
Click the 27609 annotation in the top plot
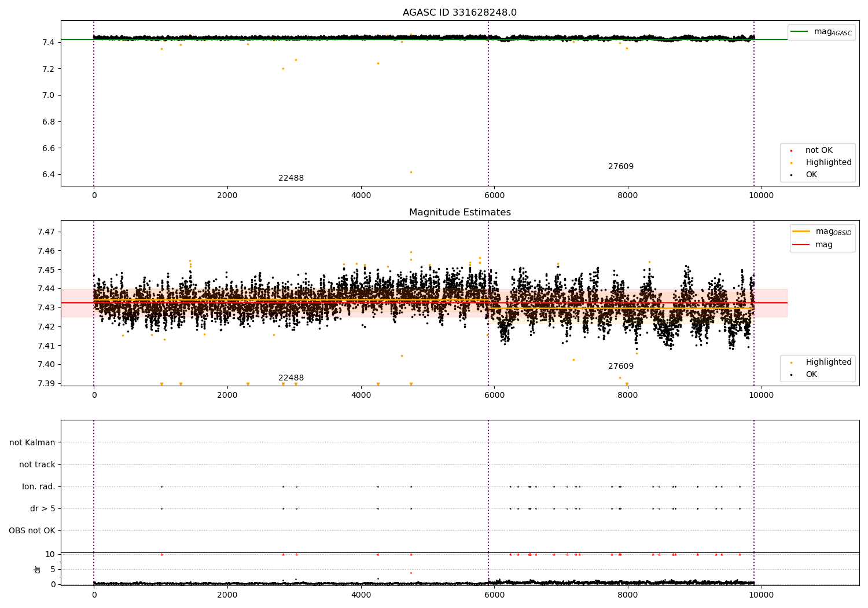(621, 167)
